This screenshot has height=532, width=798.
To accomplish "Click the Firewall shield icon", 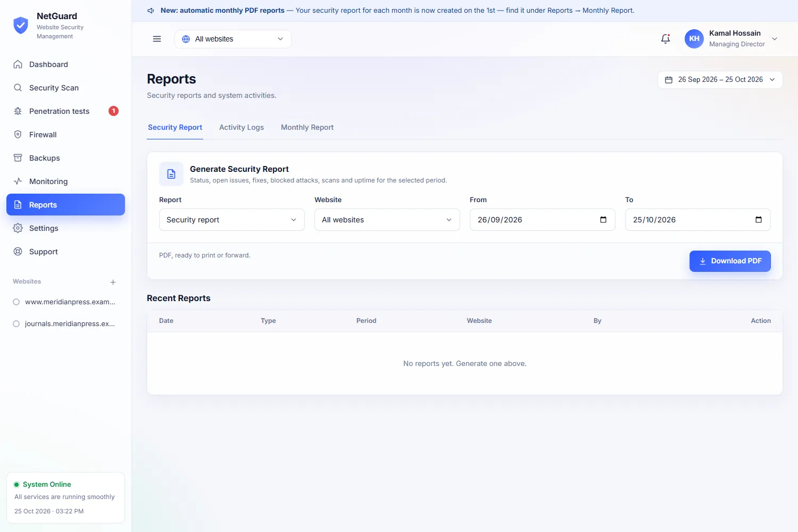I will [18, 135].
